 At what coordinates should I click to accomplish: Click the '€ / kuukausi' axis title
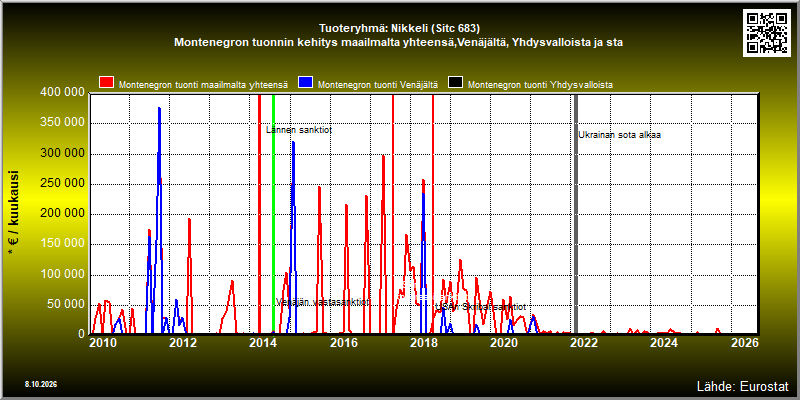[x=14, y=213]
